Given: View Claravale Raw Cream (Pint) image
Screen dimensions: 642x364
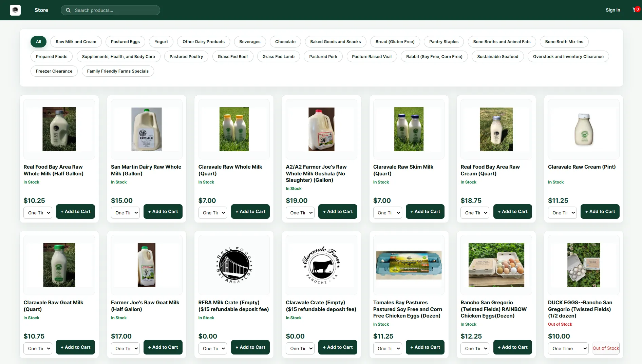Looking at the screenshot, I should 584,129.
